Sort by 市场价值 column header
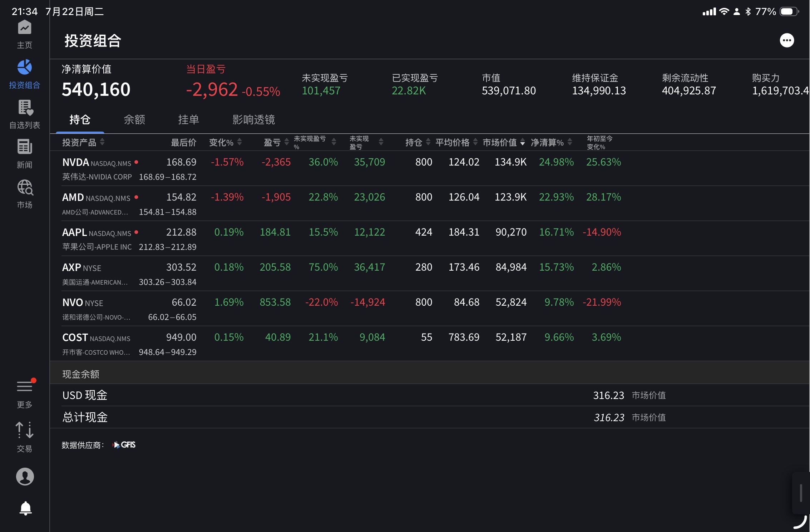Screen dimensions: 810x532 point(504,142)
